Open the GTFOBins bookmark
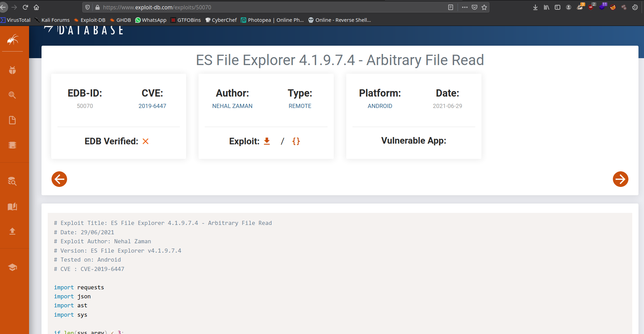This screenshot has width=644, height=334. point(186,20)
